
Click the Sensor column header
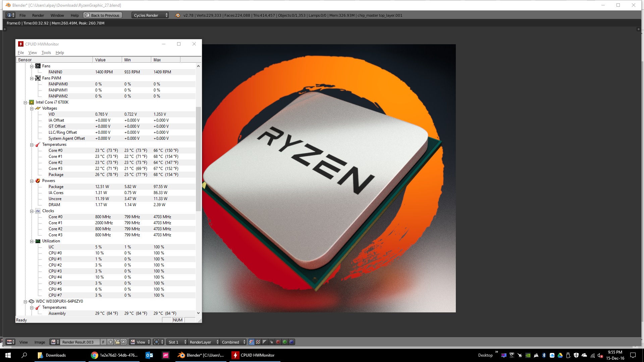click(54, 60)
